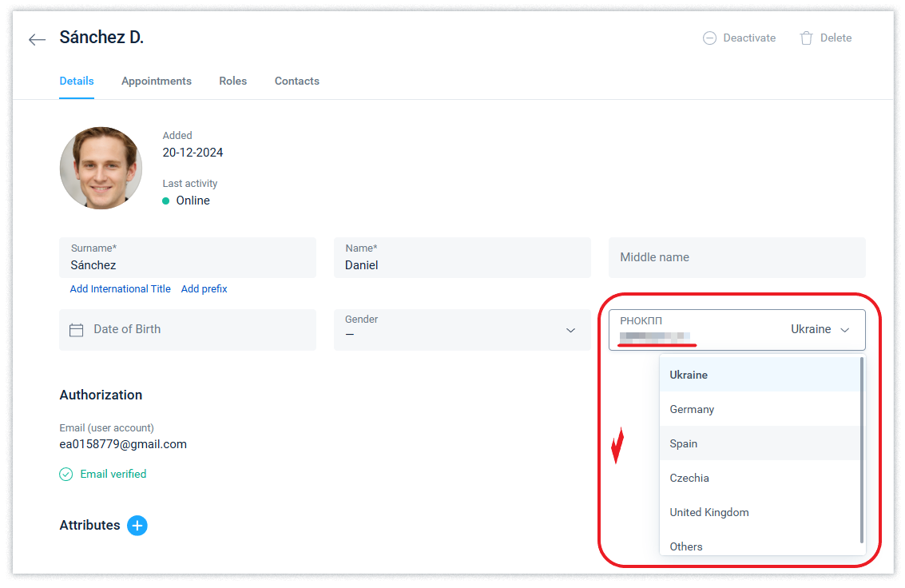Click the blue plus Attributes icon
The image size is (905, 588).
(x=137, y=525)
